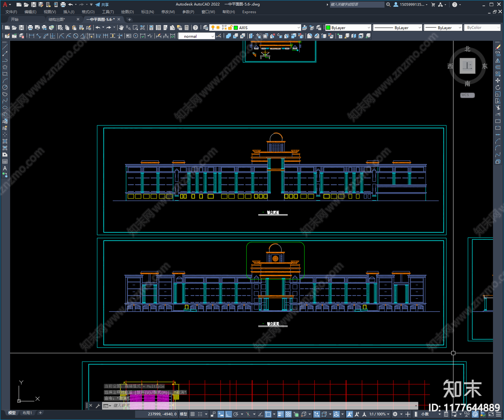Screen dimensions: 504x420
Task: Toggle dynamic input in status bar
Action: pos(221,414)
